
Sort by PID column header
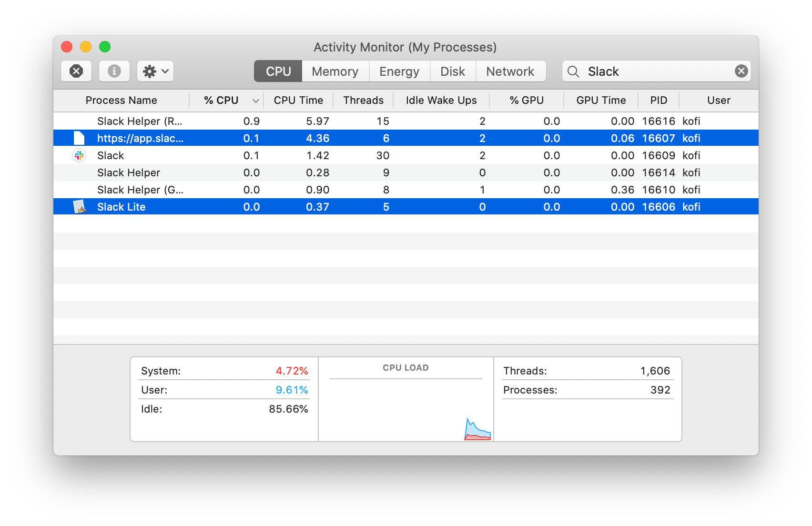659,101
